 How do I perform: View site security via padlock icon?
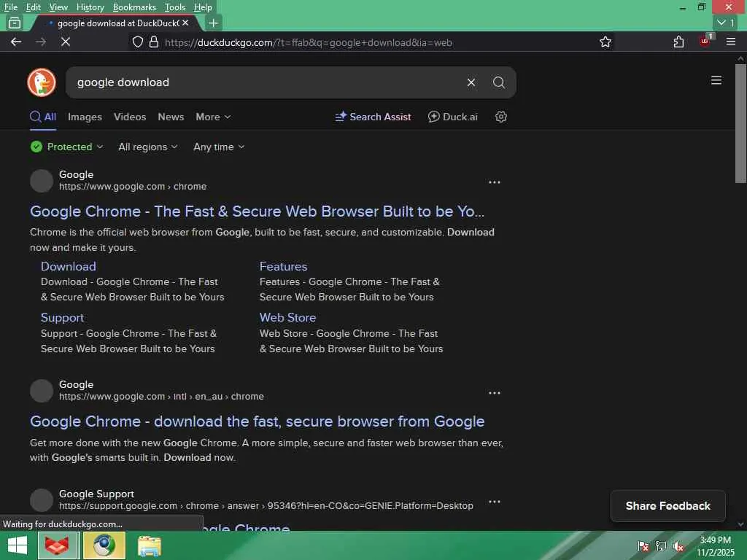point(153,42)
